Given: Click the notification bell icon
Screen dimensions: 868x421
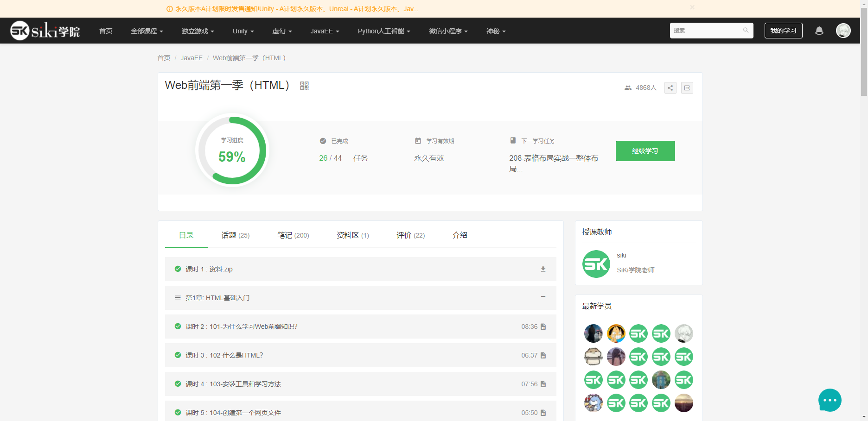Looking at the screenshot, I should pos(819,30).
